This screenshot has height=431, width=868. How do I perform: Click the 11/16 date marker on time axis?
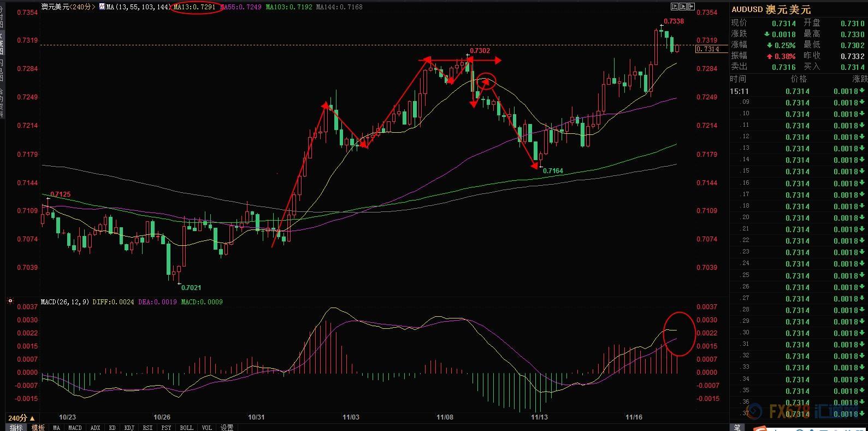(x=634, y=417)
